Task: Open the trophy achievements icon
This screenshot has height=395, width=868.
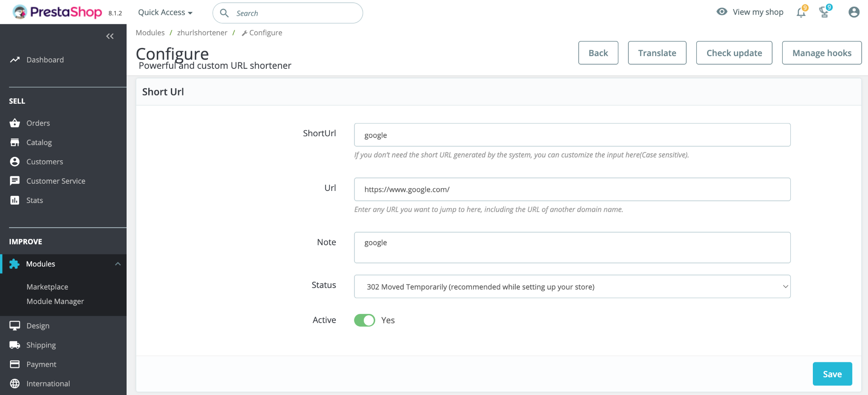Action: (x=824, y=13)
